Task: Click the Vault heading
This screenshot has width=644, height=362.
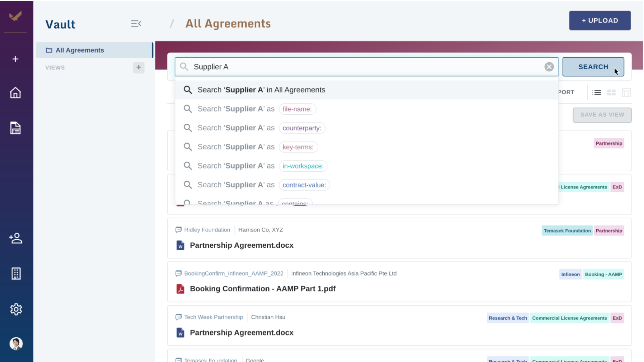Action: point(60,24)
